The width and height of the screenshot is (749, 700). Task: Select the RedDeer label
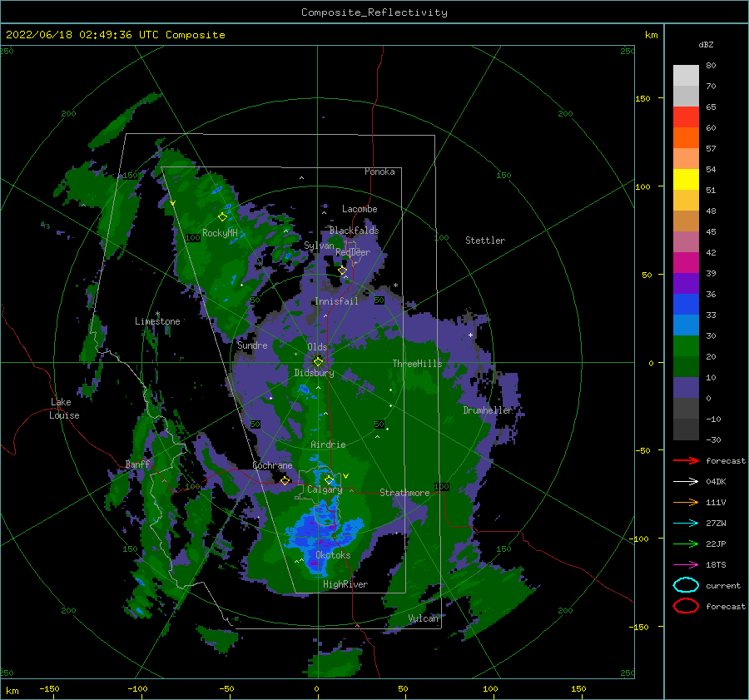pos(353,252)
